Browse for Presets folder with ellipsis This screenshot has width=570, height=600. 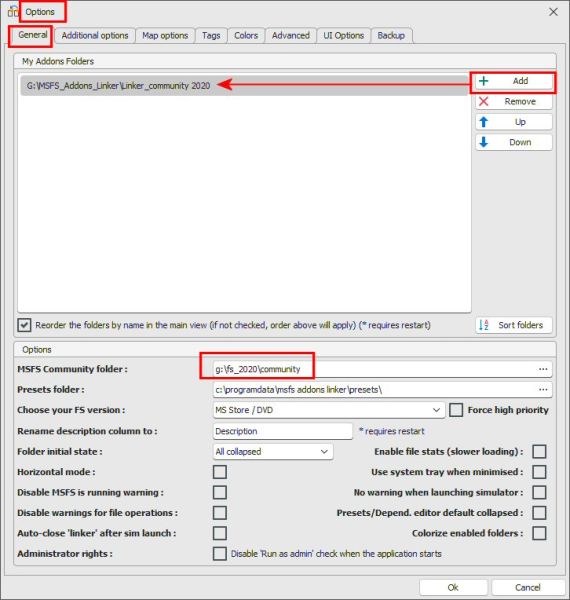543,390
